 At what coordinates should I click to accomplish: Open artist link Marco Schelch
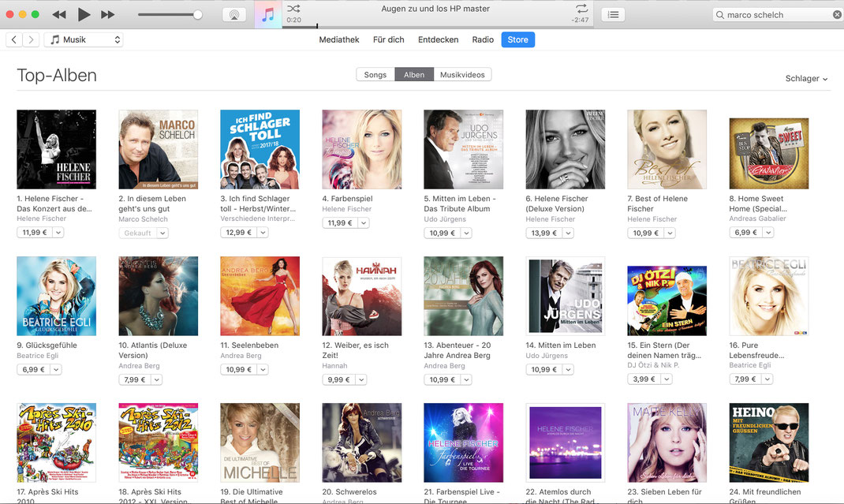click(x=144, y=219)
